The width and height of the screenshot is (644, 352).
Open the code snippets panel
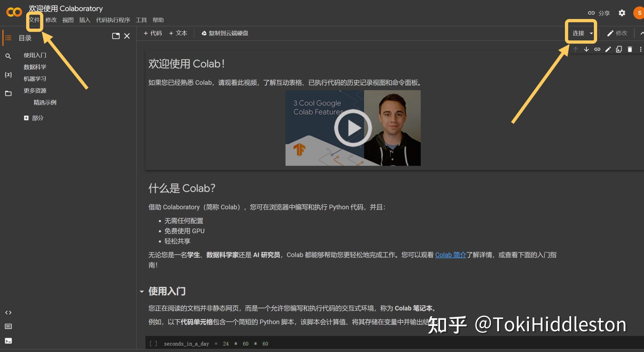pos(8,312)
